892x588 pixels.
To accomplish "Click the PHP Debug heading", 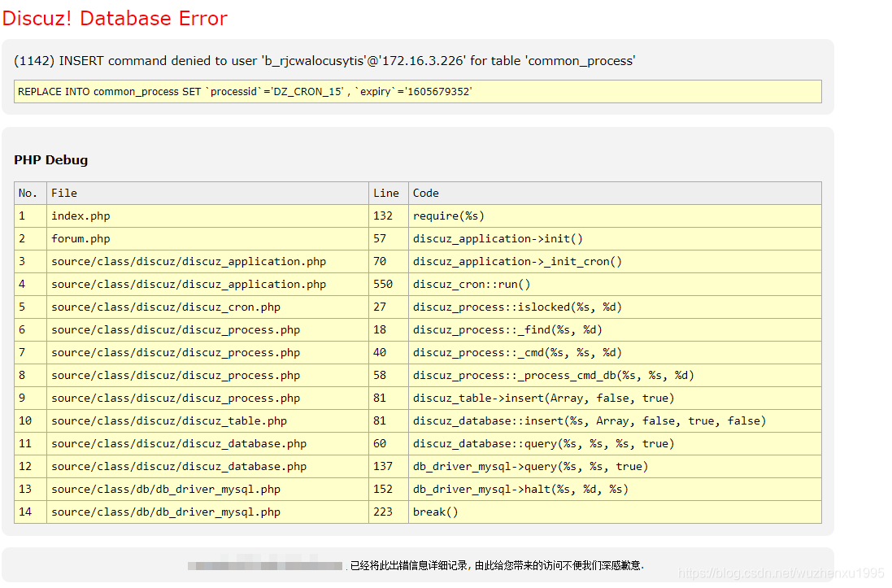I will (x=50, y=160).
